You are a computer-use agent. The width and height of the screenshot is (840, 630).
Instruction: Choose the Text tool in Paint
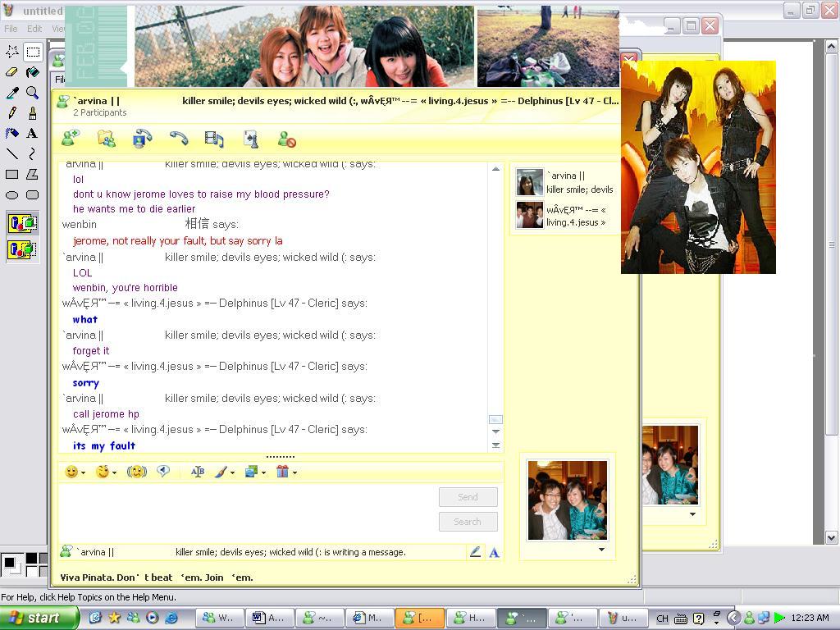click(33, 133)
